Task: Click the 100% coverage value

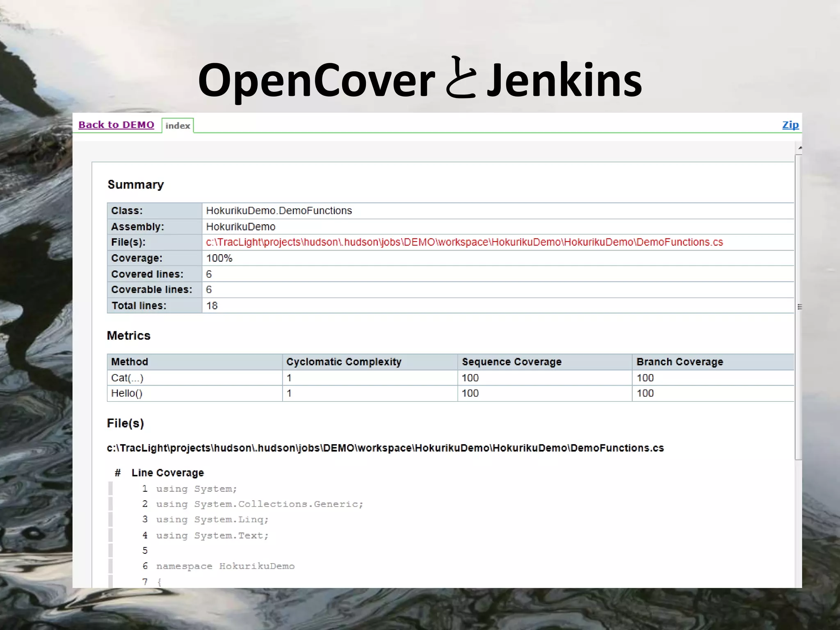Action: 219,258
